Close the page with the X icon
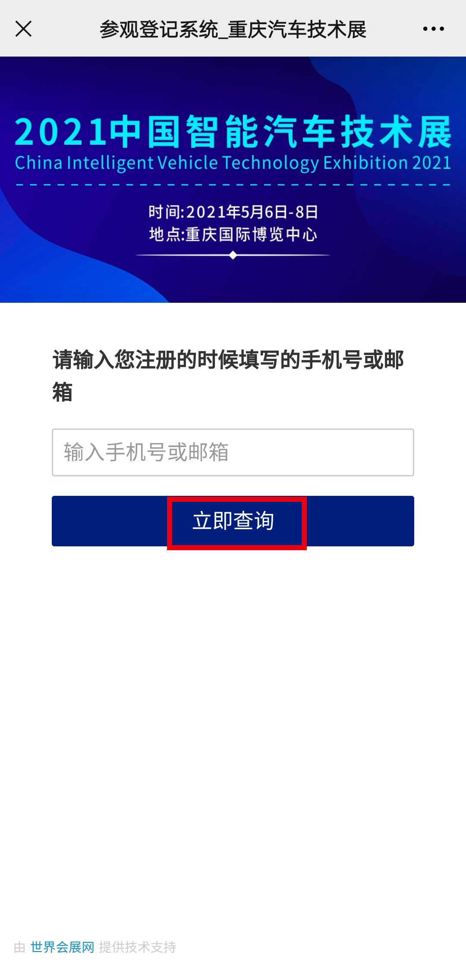The height and width of the screenshot is (980, 466). point(23,29)
